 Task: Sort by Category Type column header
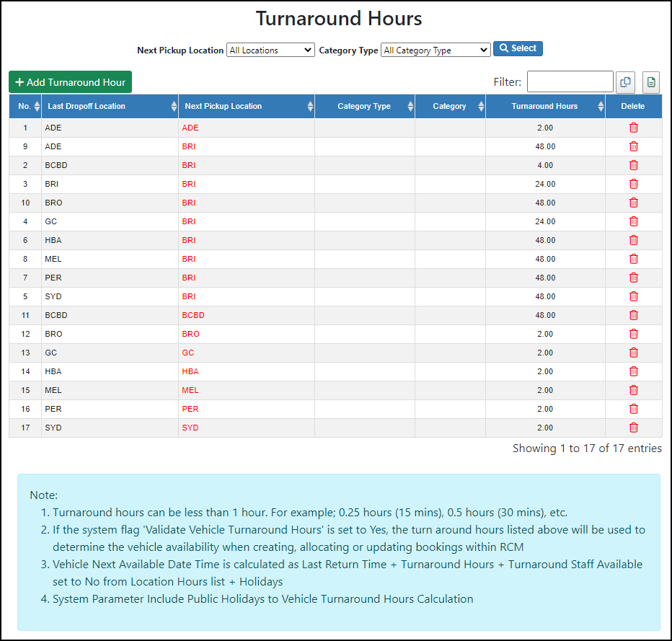[365, 106]
